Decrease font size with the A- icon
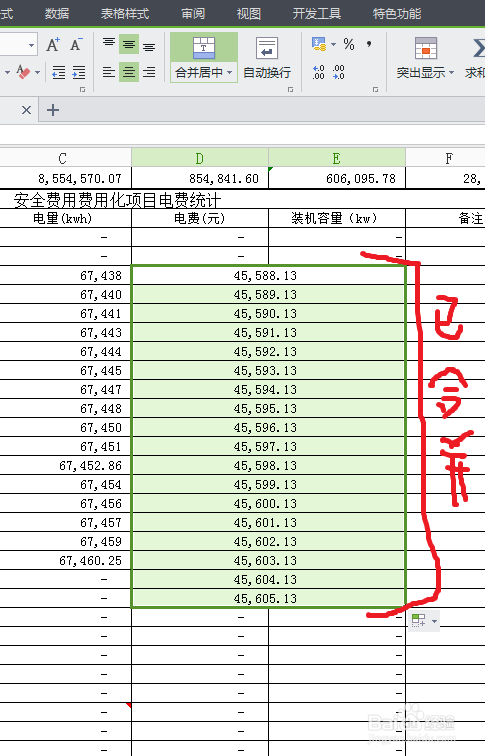485x756 pixels. tap(76, 45)
